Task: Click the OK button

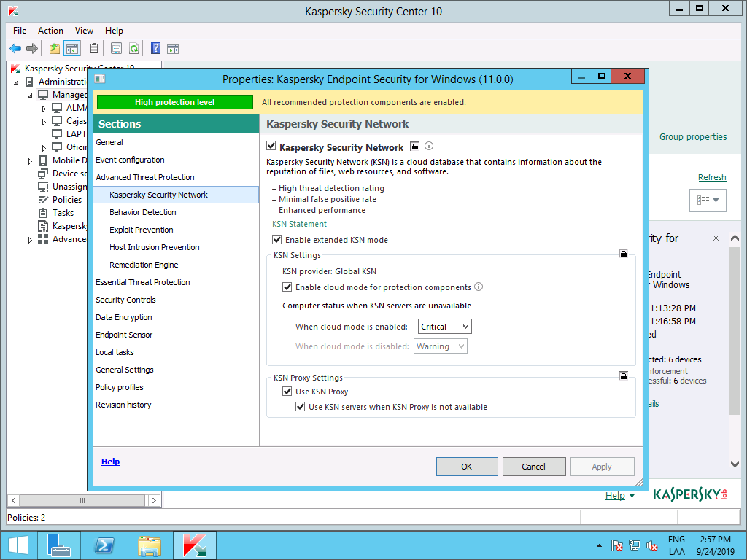Action: pos(467,467)
